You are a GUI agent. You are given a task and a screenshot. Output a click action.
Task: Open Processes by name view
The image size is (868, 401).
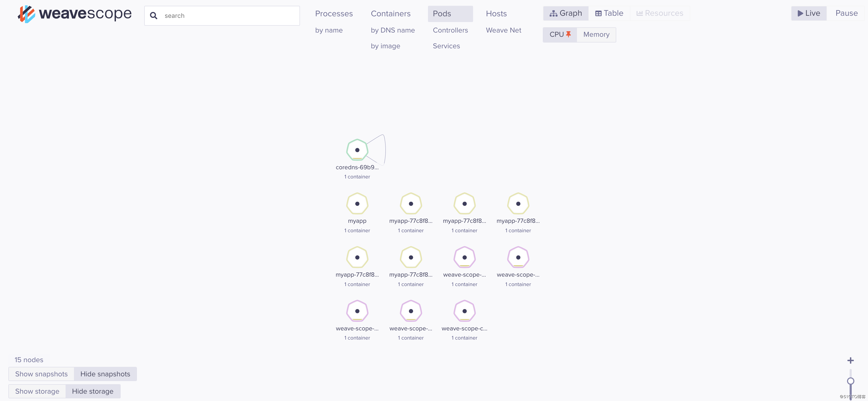tap(329, 30)
